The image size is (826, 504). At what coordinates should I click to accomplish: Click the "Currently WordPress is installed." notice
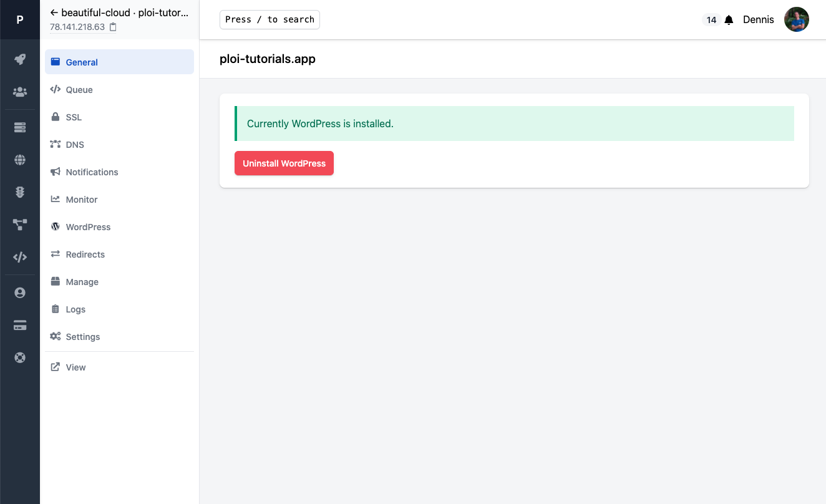tap(514, 124)
